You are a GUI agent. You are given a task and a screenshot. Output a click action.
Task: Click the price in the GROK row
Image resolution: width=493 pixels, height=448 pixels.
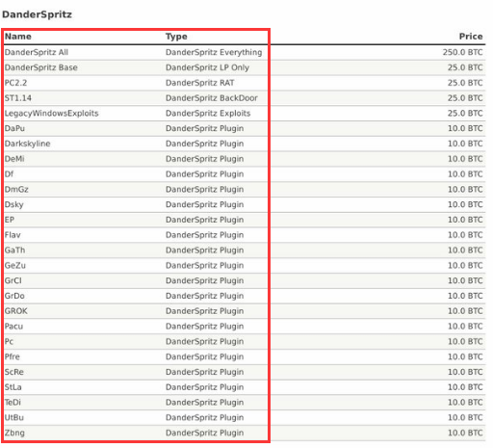click(465, 311)
